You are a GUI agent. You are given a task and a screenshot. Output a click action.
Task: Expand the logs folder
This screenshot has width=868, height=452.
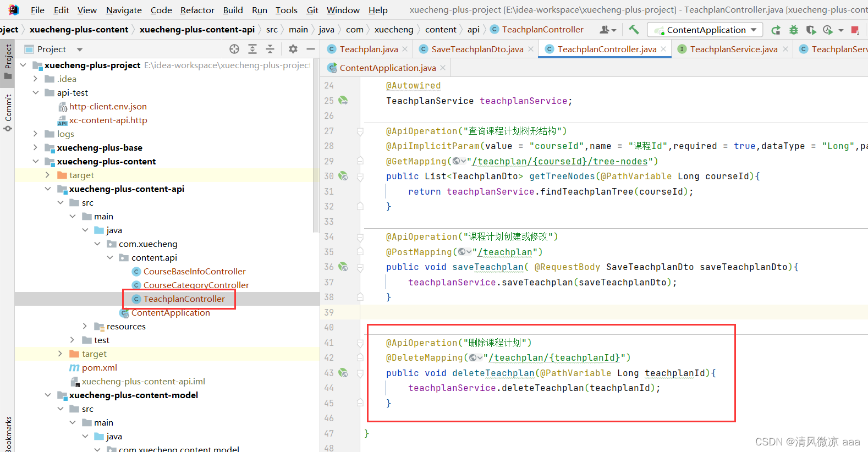pos(36,134)
